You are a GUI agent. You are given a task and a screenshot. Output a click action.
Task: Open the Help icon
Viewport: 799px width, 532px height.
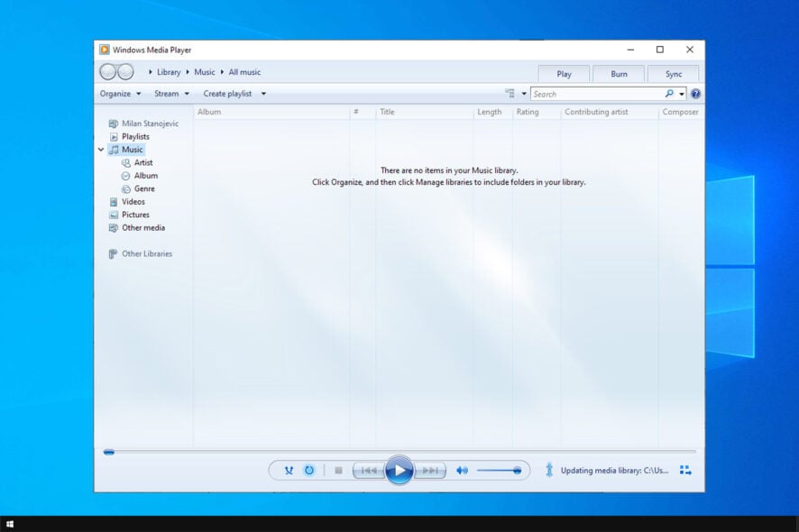(695, 94)
